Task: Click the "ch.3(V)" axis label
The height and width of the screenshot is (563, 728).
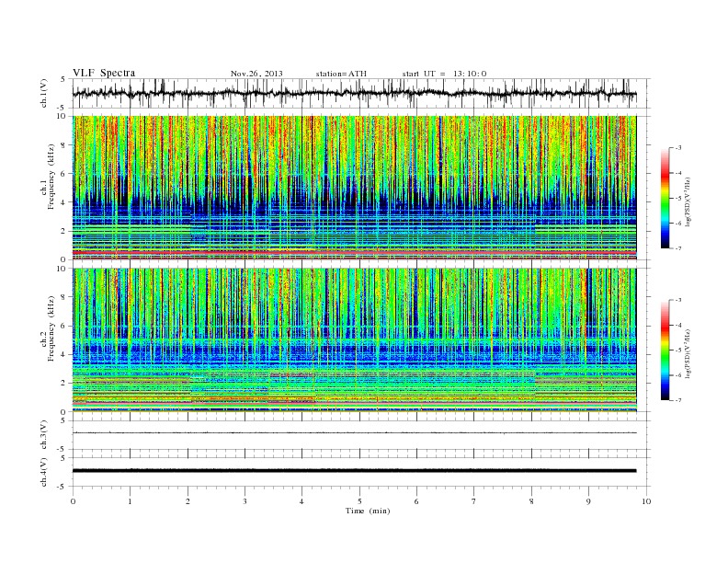Action: coord(44,435)
